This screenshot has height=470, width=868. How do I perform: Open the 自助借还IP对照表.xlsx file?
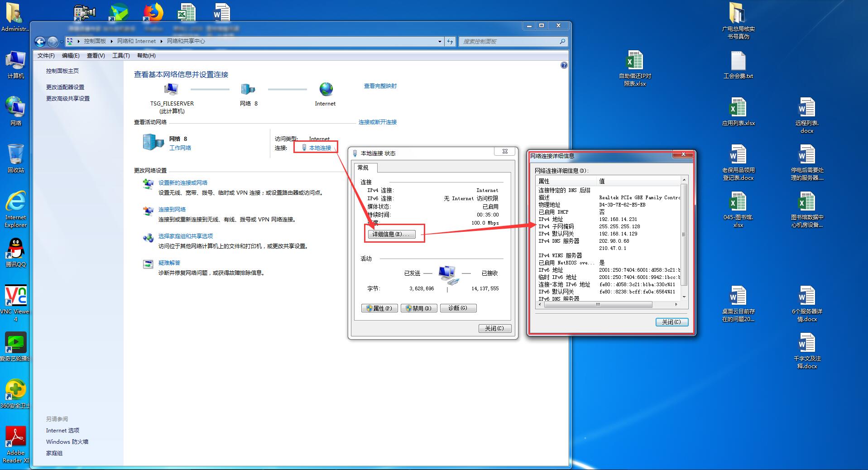tap(635, 68)
